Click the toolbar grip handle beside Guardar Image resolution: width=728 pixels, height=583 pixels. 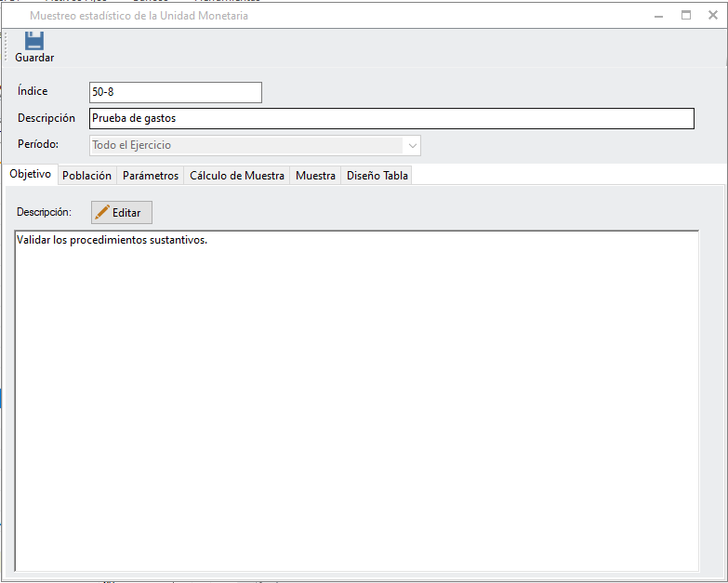(x=7, y=46)
